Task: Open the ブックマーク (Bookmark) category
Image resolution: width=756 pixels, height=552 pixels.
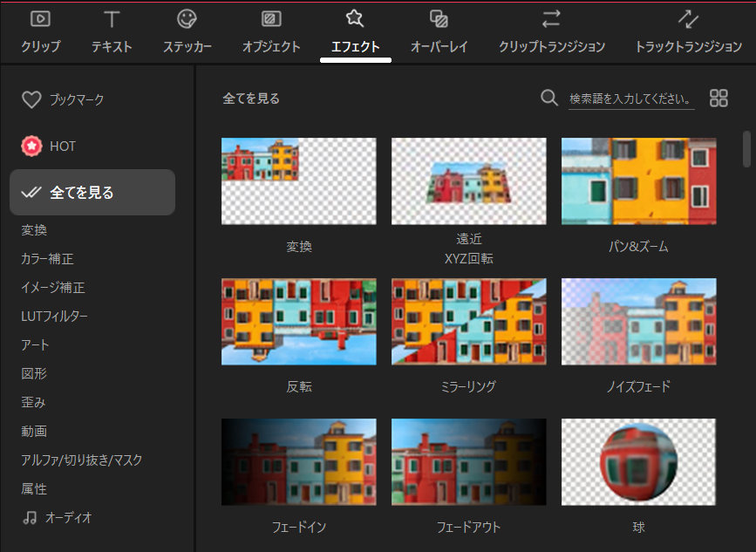Action: 63,100
